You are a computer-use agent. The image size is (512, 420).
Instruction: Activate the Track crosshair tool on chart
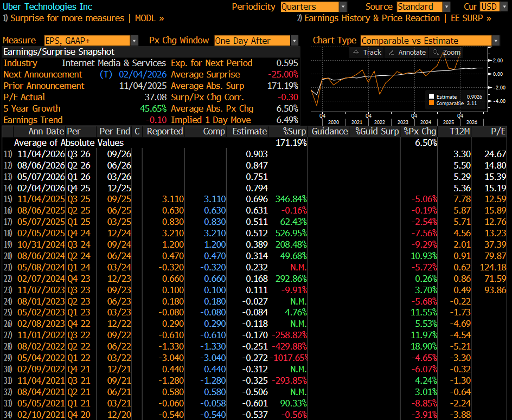click(x=356, y=52)
